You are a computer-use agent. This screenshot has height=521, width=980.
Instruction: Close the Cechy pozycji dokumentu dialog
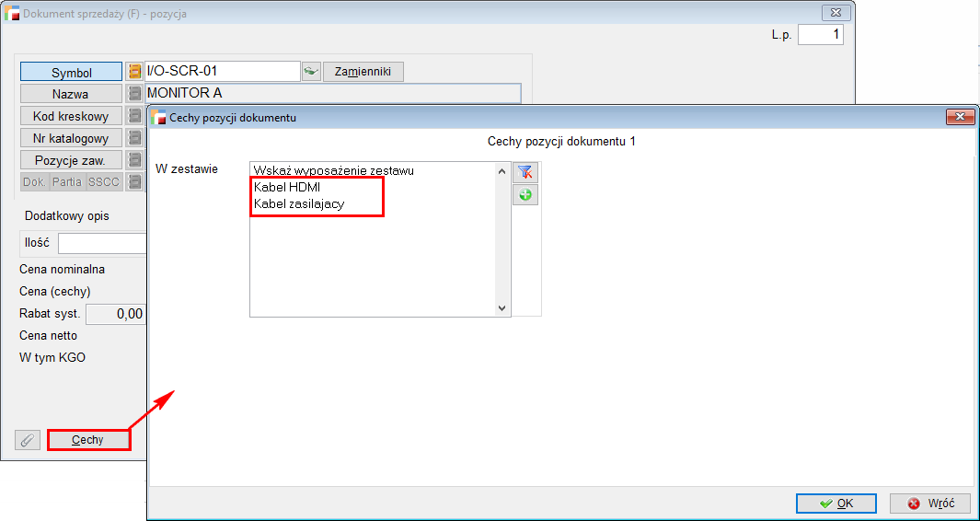coord(960,116)
